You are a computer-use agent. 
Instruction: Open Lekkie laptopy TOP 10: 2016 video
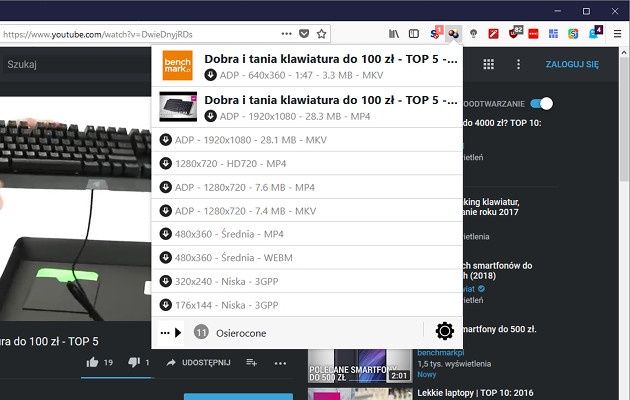(x=475, y=393)
